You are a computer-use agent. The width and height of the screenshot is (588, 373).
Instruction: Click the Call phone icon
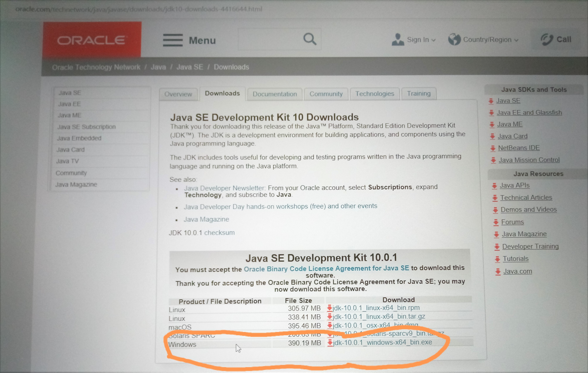tap(546, 39)
